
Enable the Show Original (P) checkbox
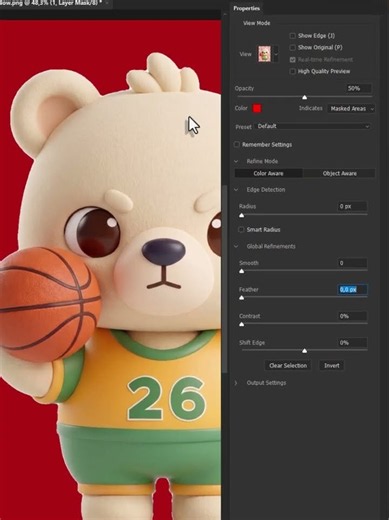click(292, 48)
